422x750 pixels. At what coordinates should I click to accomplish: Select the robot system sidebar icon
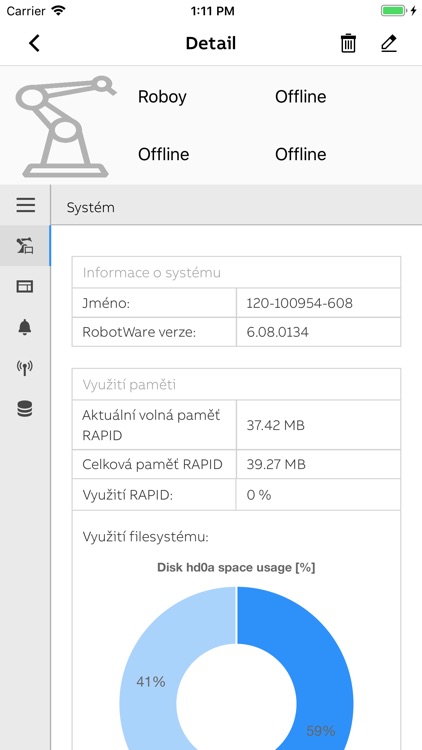[25, 246]
